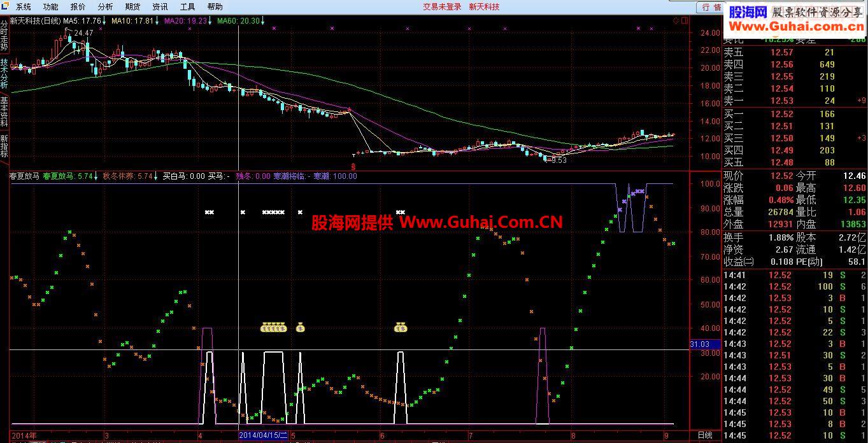This screenshot has width=868, height=443.
Task: Click the 卖三 12.55 order row
Action: (x=794, y=76)
